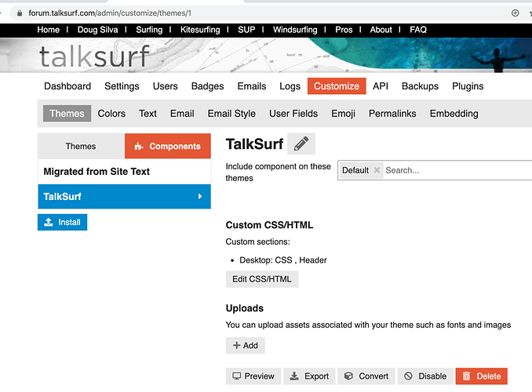Click the CSS custom section link
532x392 pixels.
click(x=283, y=260)
